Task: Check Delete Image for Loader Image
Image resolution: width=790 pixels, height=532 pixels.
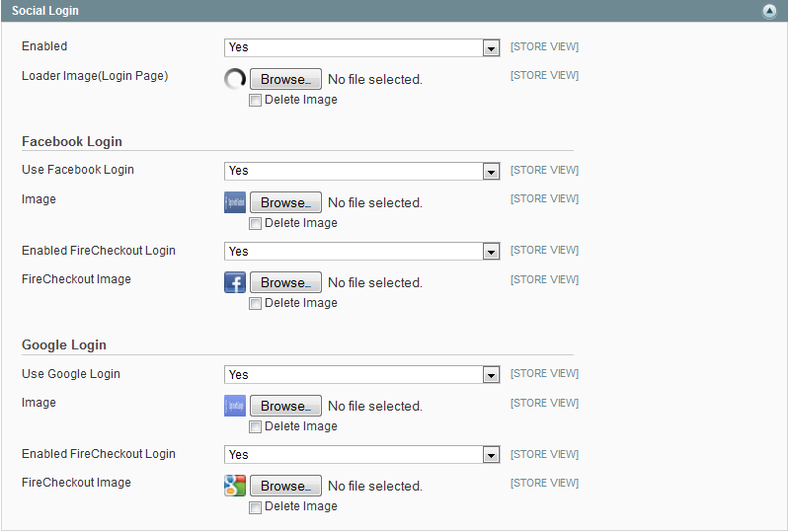Action: [x=256, y=100]
